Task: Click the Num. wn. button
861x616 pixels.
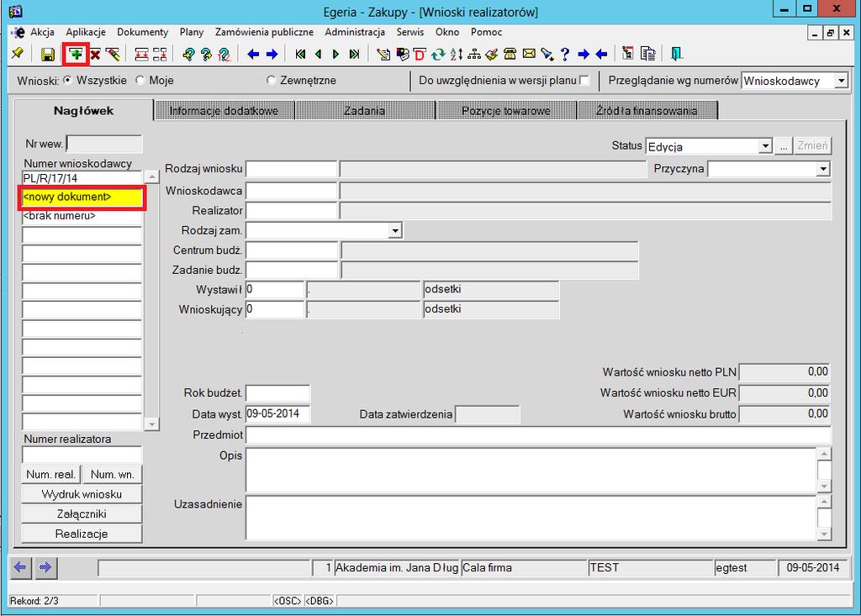Action: pyautogui.click(x=113, y=474)
